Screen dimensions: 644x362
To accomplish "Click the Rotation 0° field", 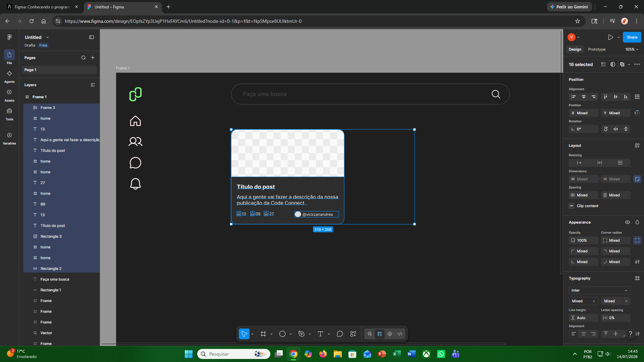I will (583, 129).
